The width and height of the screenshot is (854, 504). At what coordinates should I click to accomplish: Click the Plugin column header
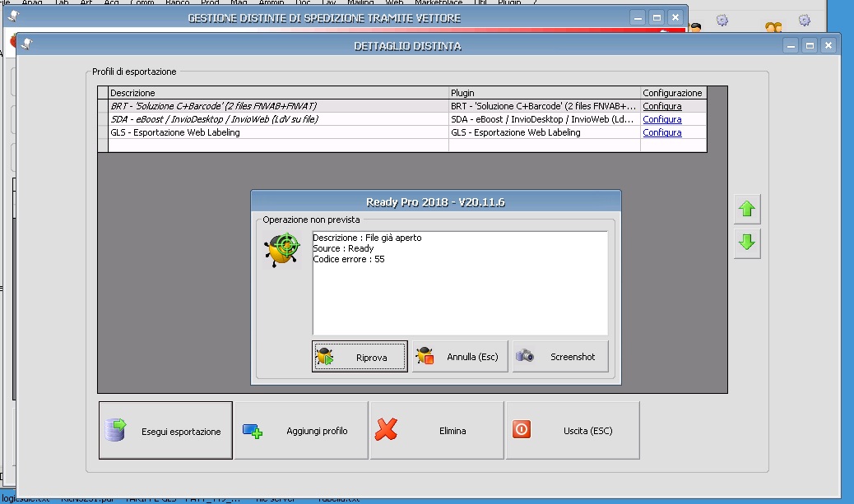click(545, 93)
